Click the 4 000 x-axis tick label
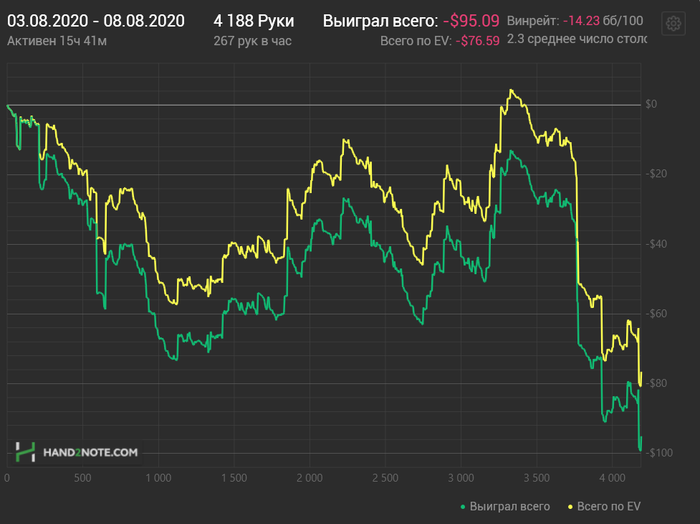The width and height of the screenshot is (700, 524). pos(612,478)
